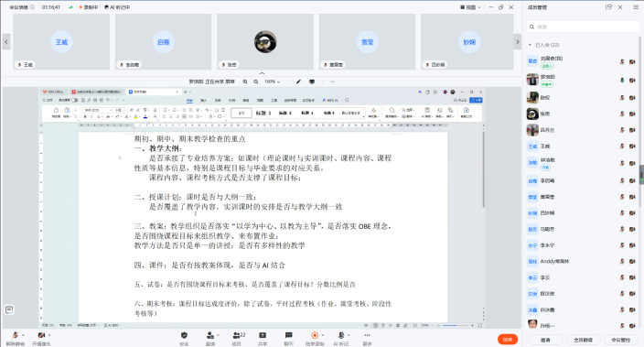Open the 邀请 invite icon
This screenshot has width=644, height=347.
[209, 335]
